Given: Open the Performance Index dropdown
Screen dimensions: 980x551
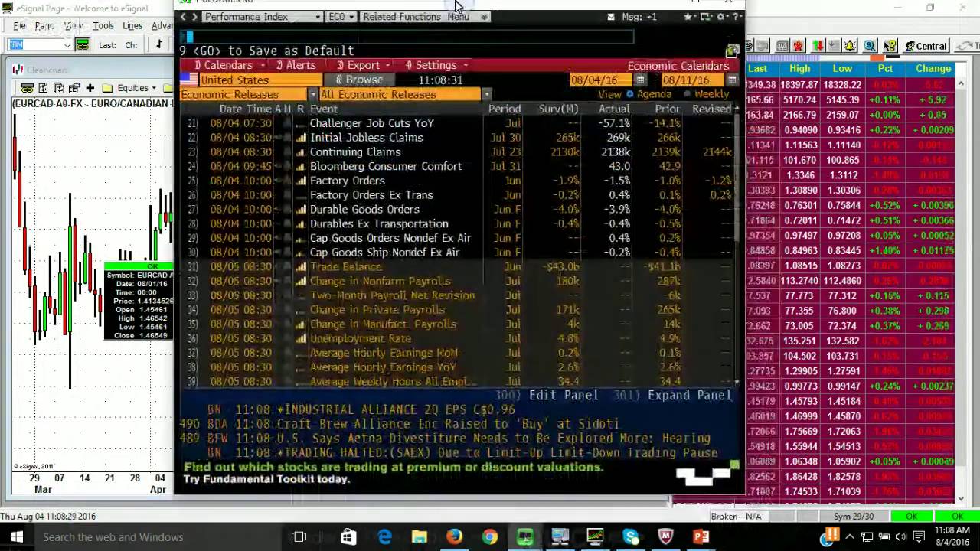Looking at the screenshot, I should tap(263, 17).
